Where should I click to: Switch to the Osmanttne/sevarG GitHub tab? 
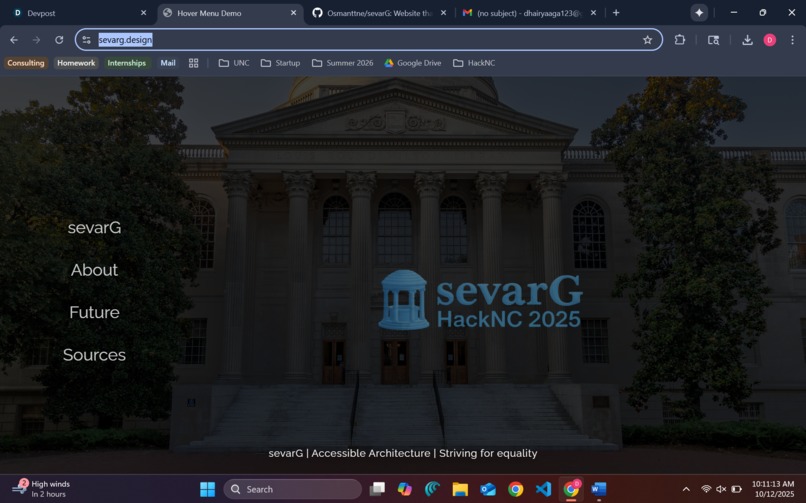coord(380,13)
